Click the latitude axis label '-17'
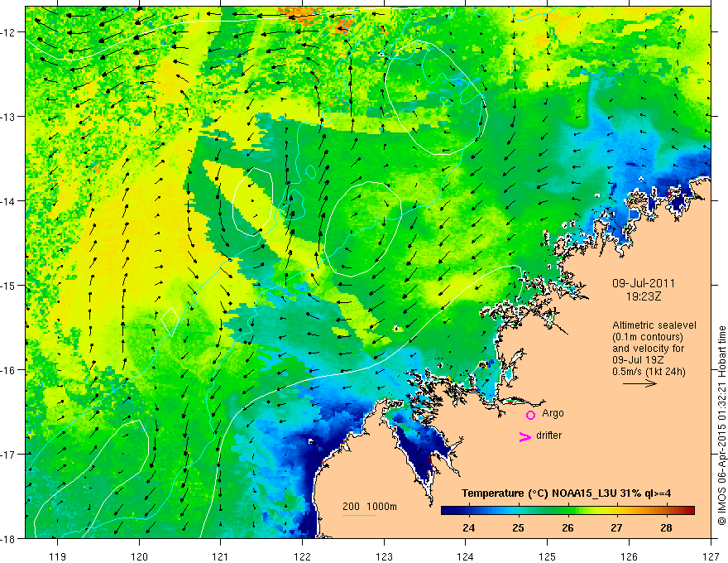728x563 pixels. point(9,454)
